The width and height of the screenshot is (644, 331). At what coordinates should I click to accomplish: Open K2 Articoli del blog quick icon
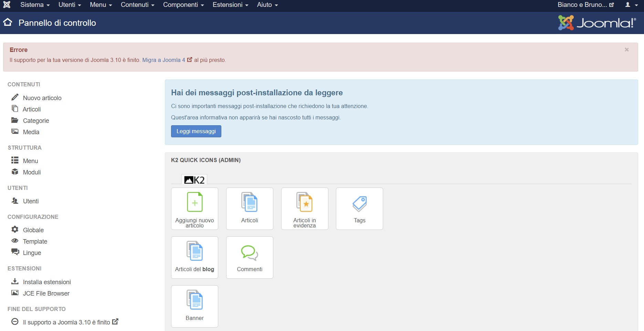tap(194, 257)
